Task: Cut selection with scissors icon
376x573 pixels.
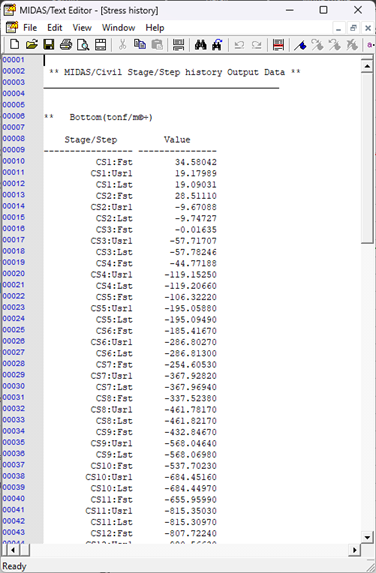Action: [122, 45]
